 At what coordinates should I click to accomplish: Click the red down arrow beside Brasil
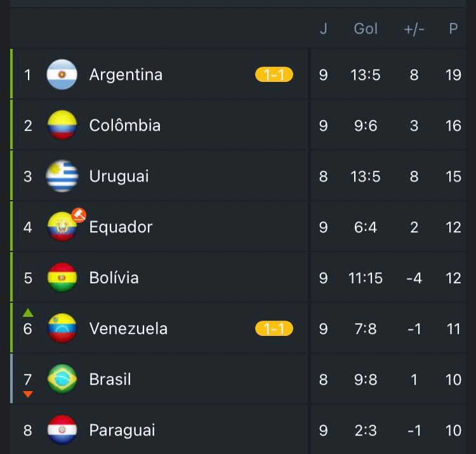pyautogui.click(x=28, y=394)
